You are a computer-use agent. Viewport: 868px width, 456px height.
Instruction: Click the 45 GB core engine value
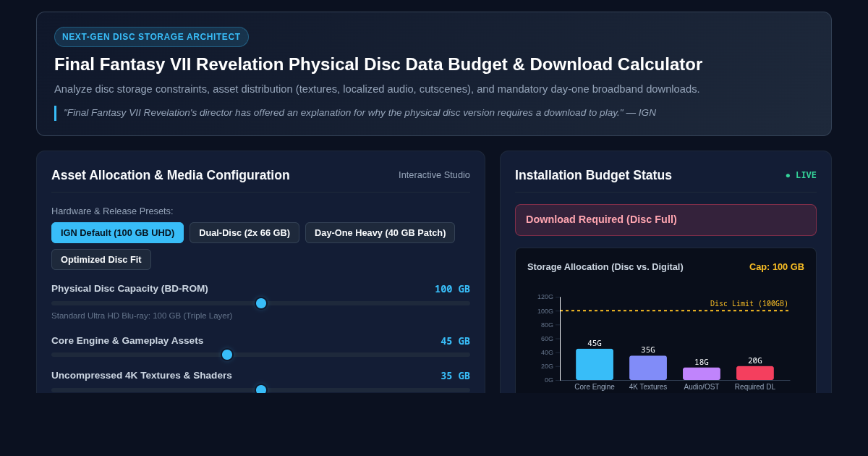coord(455,341)
